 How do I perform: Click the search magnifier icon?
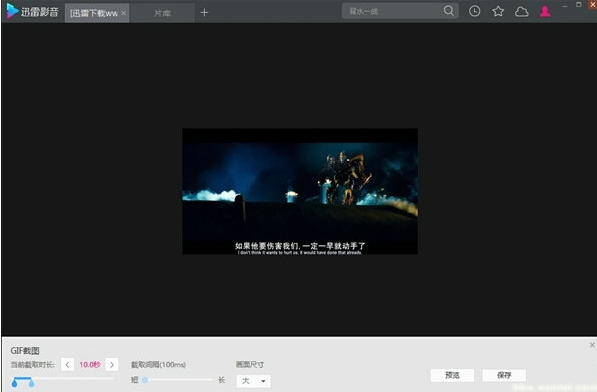click(x=449, y=11)
